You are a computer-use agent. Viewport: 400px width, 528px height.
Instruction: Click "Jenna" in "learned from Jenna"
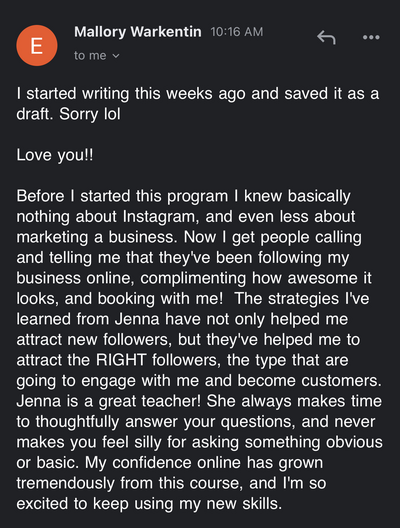click(x=137, y=319)
